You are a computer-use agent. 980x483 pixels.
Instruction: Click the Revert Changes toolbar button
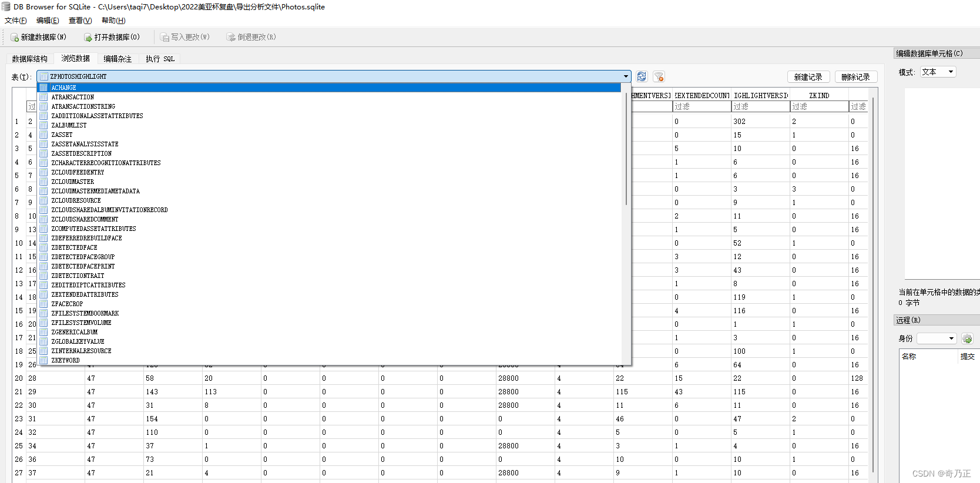coord(251,37)
